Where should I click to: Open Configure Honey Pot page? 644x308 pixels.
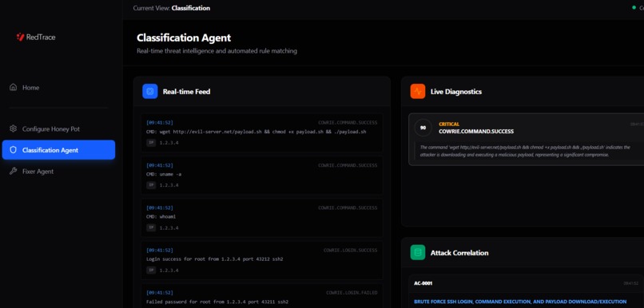click(x=58, y=128)
